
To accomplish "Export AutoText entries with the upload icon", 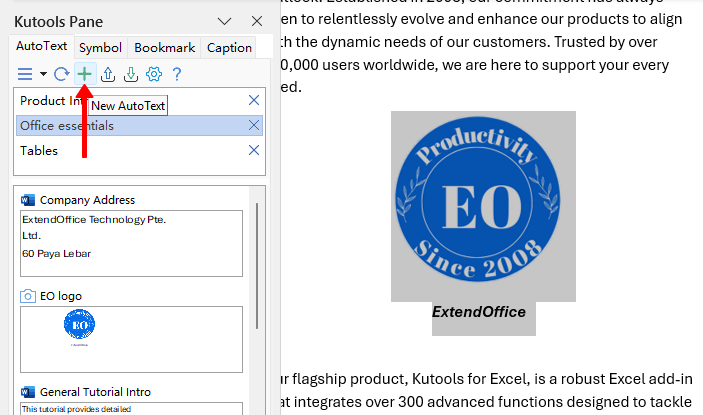I will click(108, 74).
